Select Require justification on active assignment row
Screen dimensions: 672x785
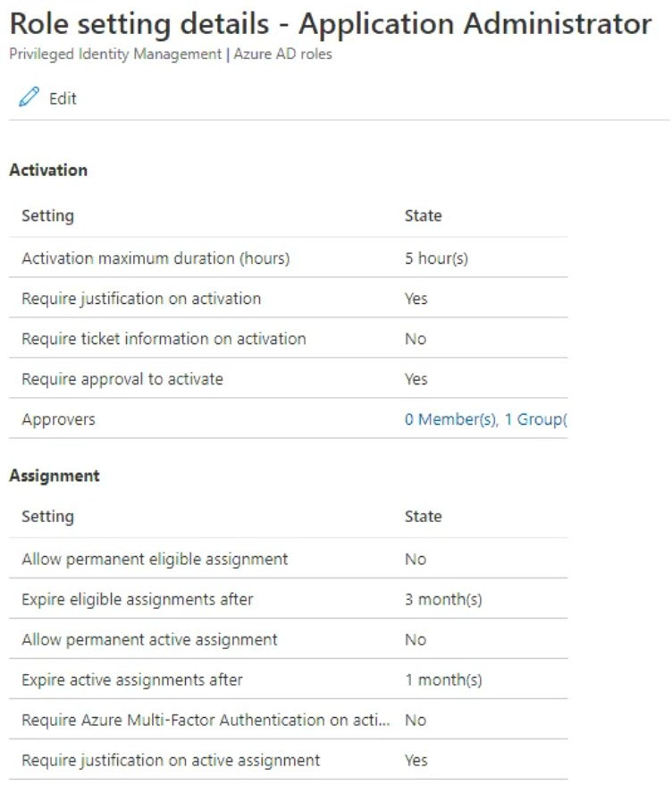point(289,760)
